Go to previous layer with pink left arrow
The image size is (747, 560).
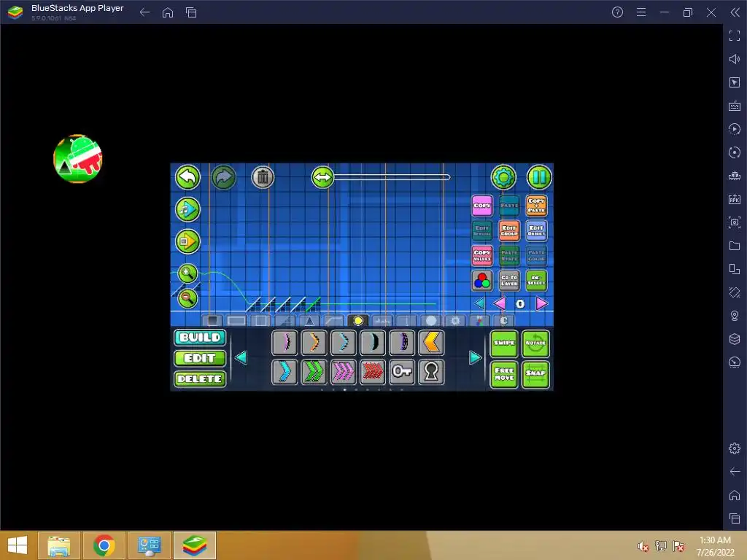pos(499,303)
